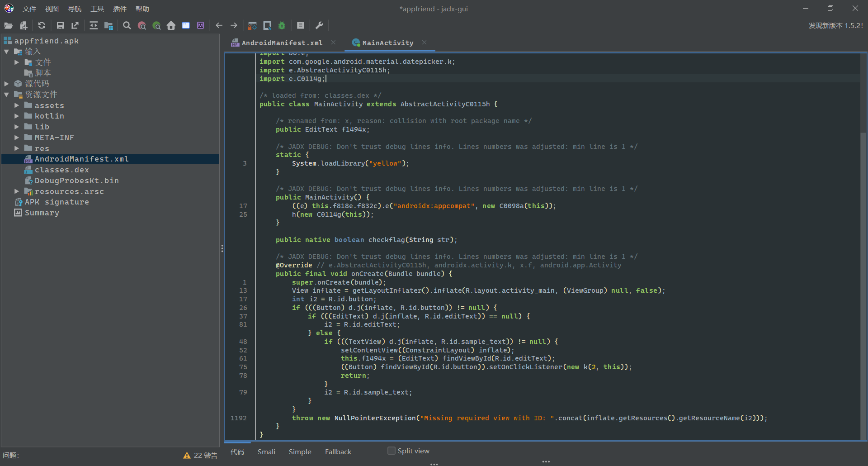Click the text search magnifier icon
This screenshot has width=868, height=466.
(127, 26)
